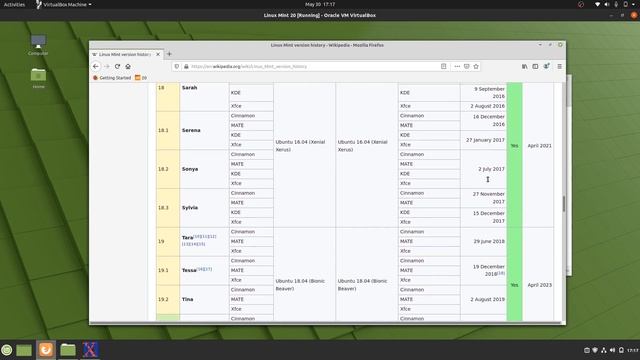Open the Getting Started bookmark

[112, 78]
